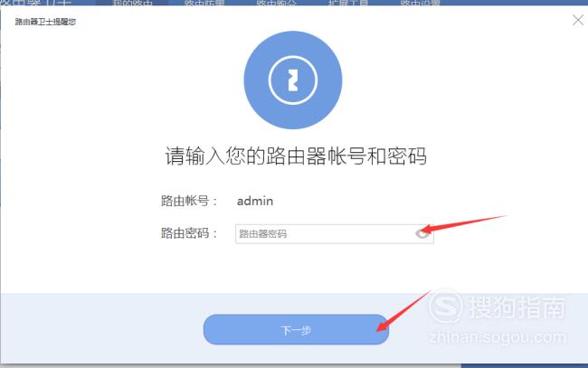Click the 搜狗指南 watermark text
The height and width of the screenshot is (368, 588).
[517, 307]
